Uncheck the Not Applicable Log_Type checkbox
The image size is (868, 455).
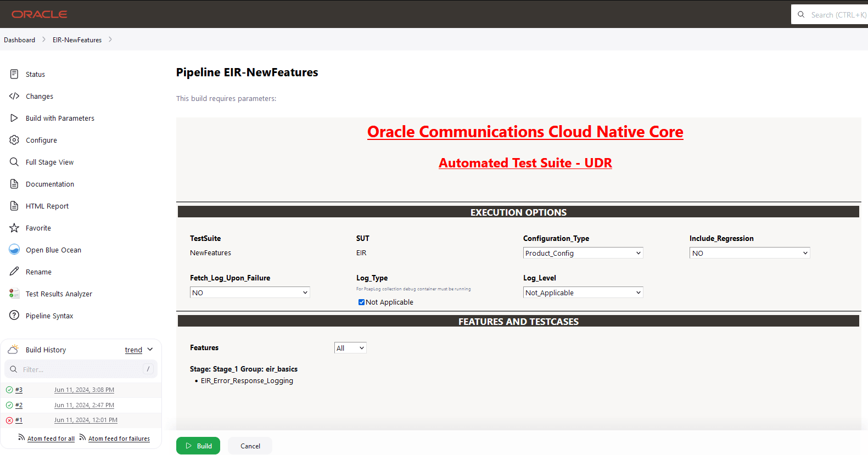point(361,302)
